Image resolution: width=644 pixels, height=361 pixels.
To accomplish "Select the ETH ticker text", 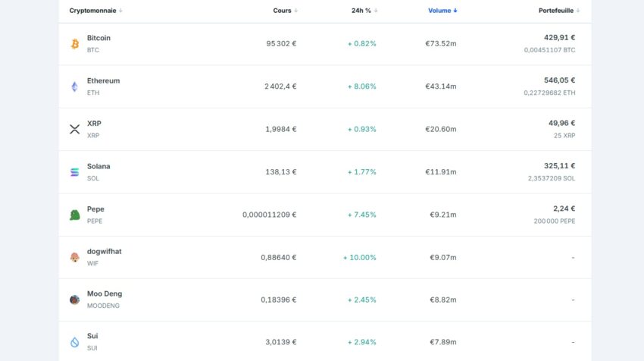I will (93, 93).
